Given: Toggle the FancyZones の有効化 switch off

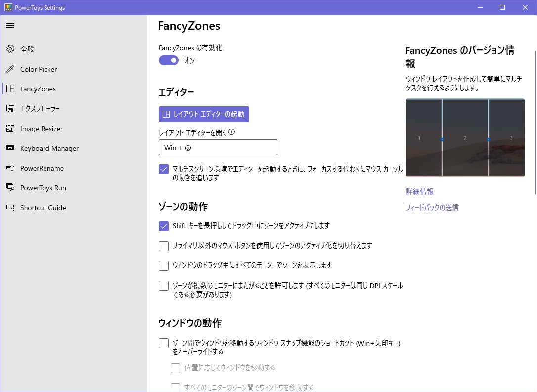Looking at the screenshot, I should click(169, 60).
